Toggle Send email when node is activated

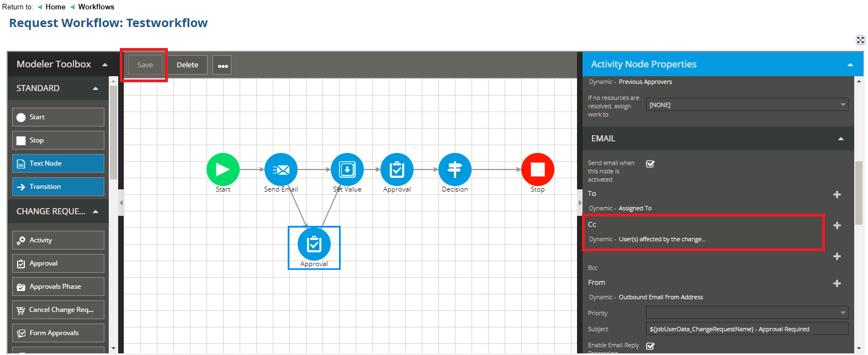click(650, 164)
